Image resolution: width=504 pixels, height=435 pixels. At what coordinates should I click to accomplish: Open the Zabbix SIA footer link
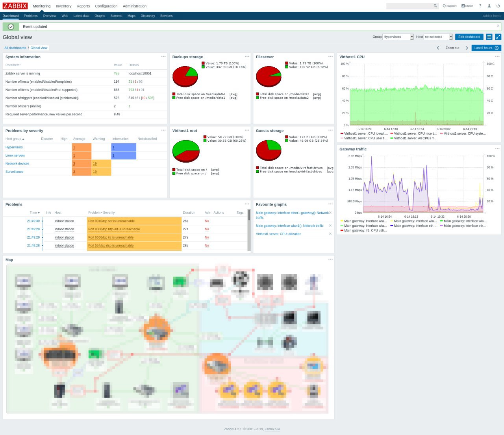click(x=272, y=429)
